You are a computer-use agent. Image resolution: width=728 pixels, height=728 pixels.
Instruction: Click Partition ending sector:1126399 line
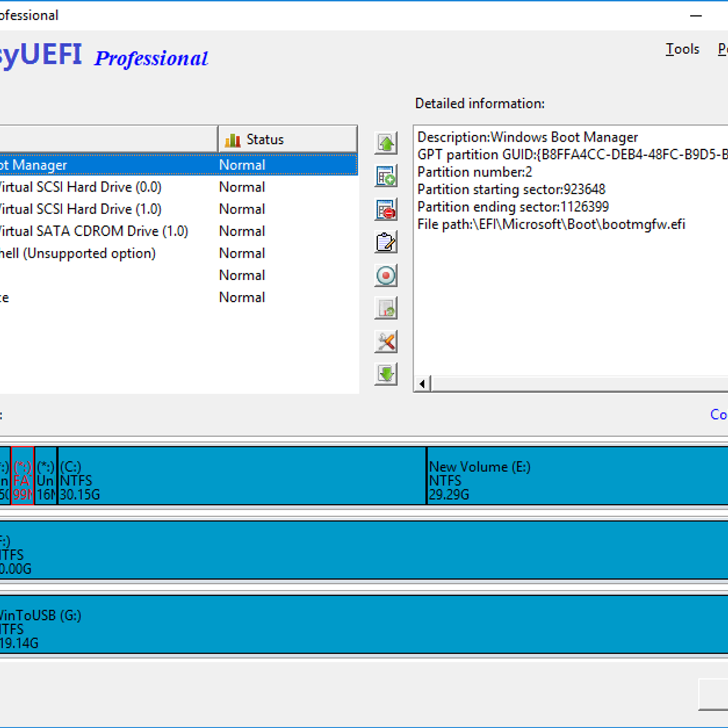[513, 207]
